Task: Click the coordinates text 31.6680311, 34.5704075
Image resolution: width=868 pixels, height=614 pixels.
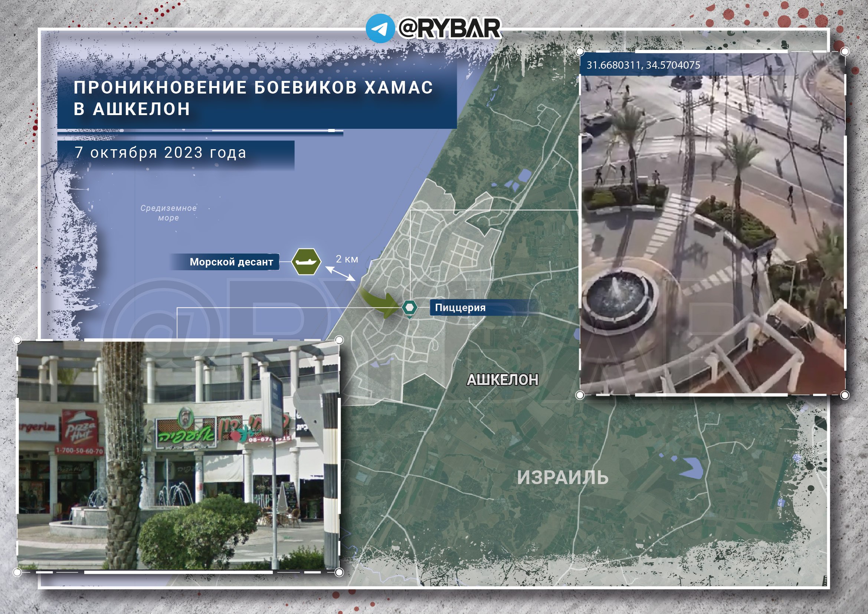Action: pos(643,65)
